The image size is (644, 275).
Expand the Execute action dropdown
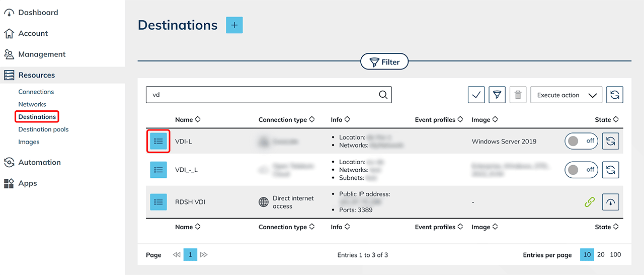[566, 95]
